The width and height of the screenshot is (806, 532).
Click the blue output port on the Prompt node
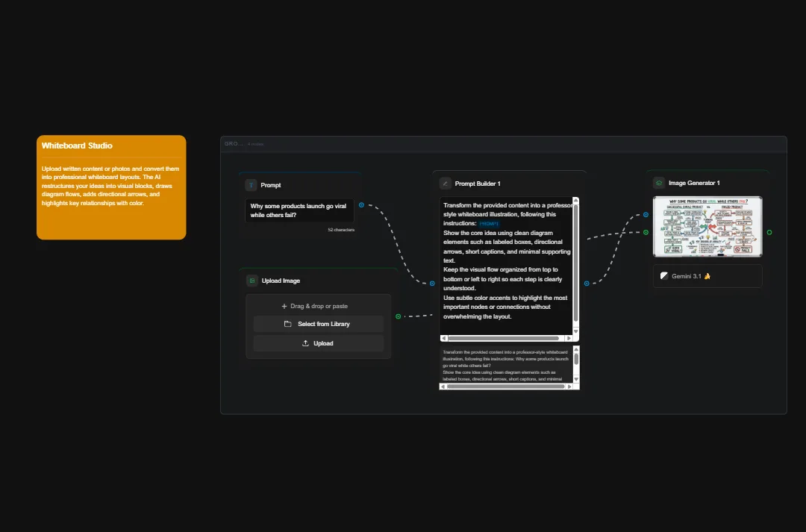(x=360, y=205)
